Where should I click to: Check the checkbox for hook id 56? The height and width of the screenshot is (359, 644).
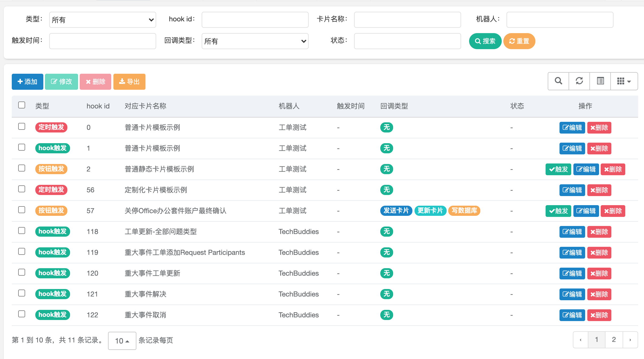pos(22,189)
